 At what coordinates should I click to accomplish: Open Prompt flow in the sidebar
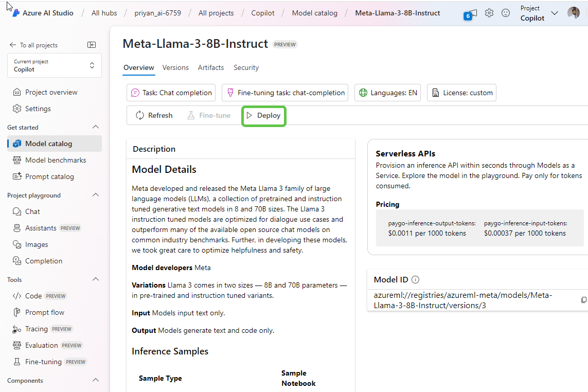tap(45, 312)
